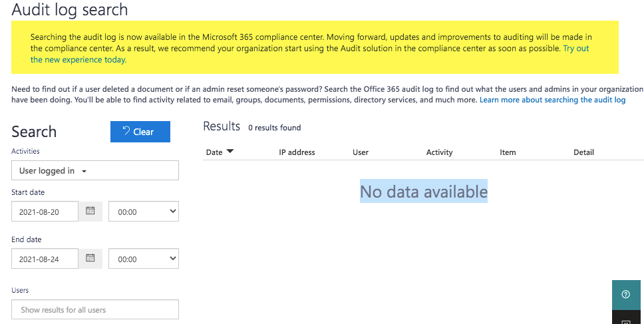
Task: Click into the Start date field
Action: click(x=45, y=212)
